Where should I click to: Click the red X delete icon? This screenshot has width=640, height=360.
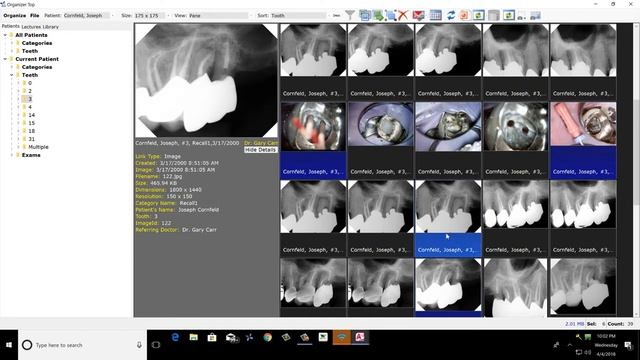403,16
